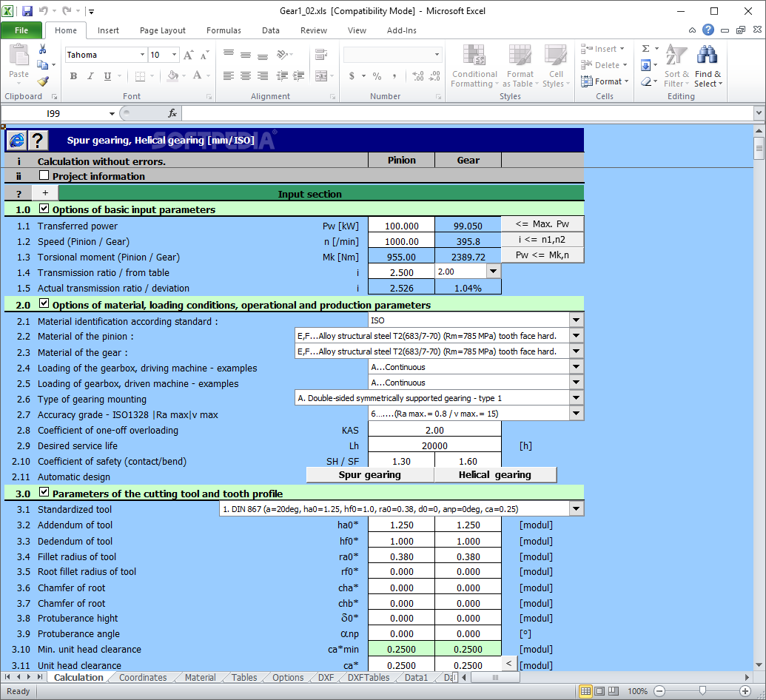766x700 pixels.
Task: Toggle the Project information checkbox
Action: pos(44,175)
